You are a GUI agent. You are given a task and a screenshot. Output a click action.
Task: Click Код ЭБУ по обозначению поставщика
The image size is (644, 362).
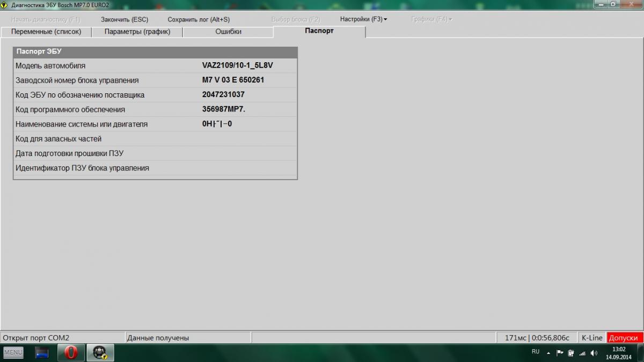[80, 95]
